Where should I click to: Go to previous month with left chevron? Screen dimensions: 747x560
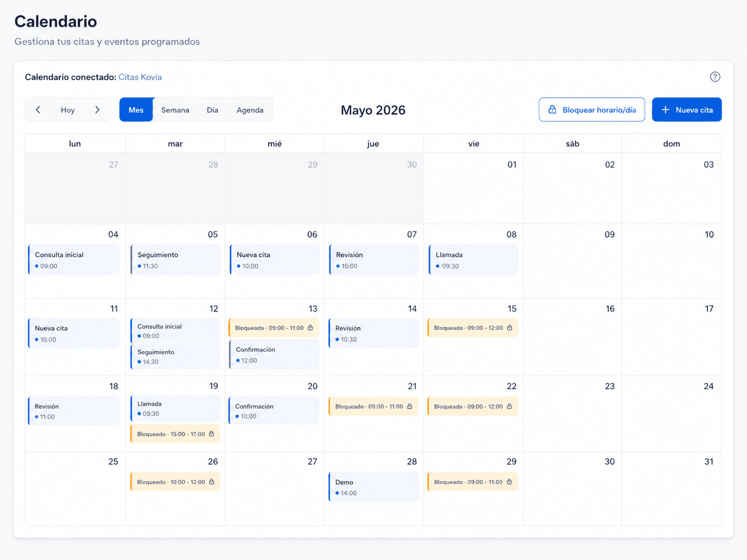tap(38, 110)
